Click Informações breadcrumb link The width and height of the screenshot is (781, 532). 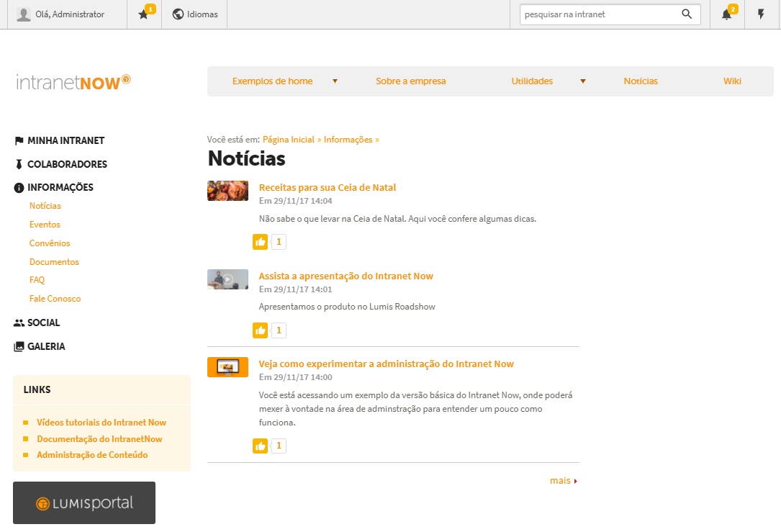click(348, 140)
